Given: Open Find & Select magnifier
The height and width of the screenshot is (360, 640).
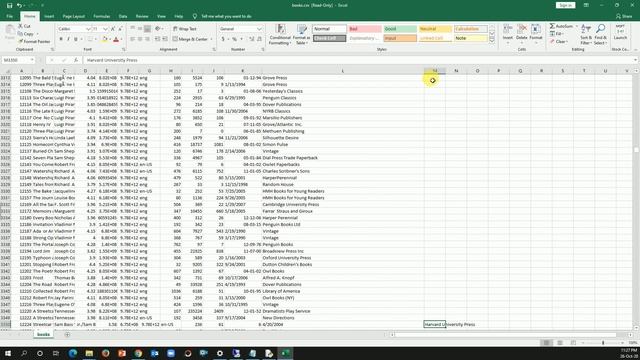Looking at the screenshot, I should [x=600, y=35].
